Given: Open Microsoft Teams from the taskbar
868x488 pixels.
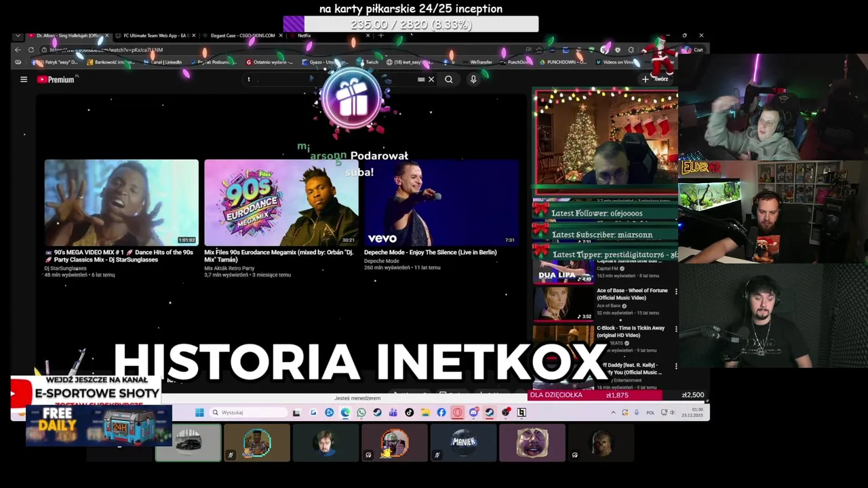Looking at the screenshot, I should (393, 412).
